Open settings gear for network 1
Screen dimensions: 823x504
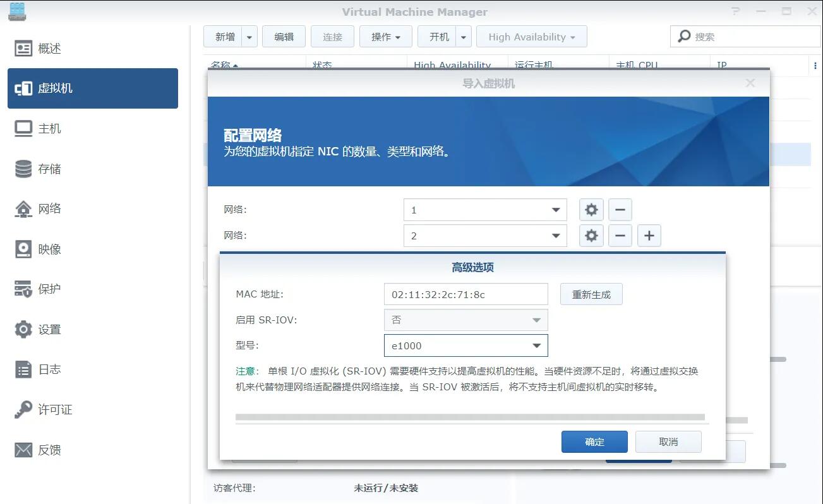[591, 210]
